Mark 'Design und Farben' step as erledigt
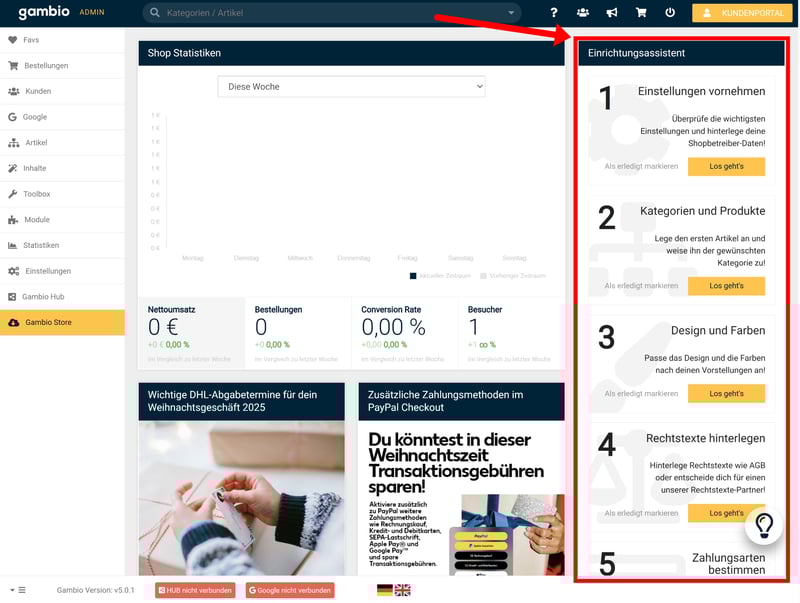Image resolution: width=800 pixels, height=603 pixels. (641, 394)
